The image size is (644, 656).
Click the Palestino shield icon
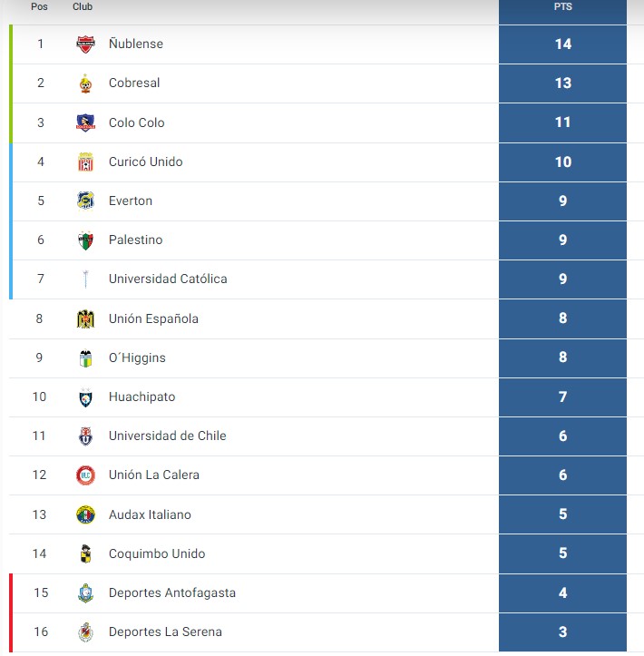click(86, 240)
